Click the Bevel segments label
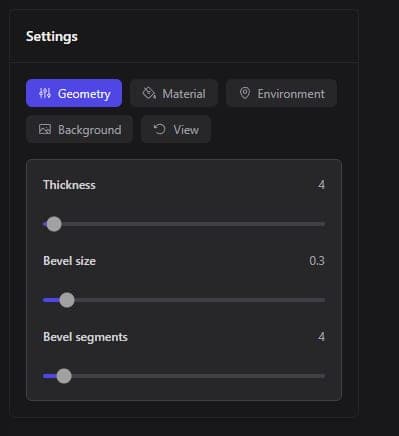Viewport: 399px width, 436px height. coord(85,337)
